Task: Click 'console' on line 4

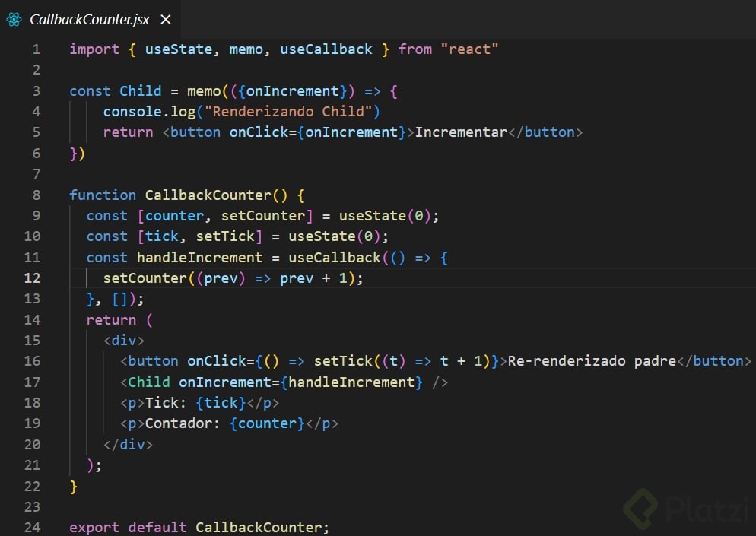Action: pyautogui.click(x=132, y=112)
